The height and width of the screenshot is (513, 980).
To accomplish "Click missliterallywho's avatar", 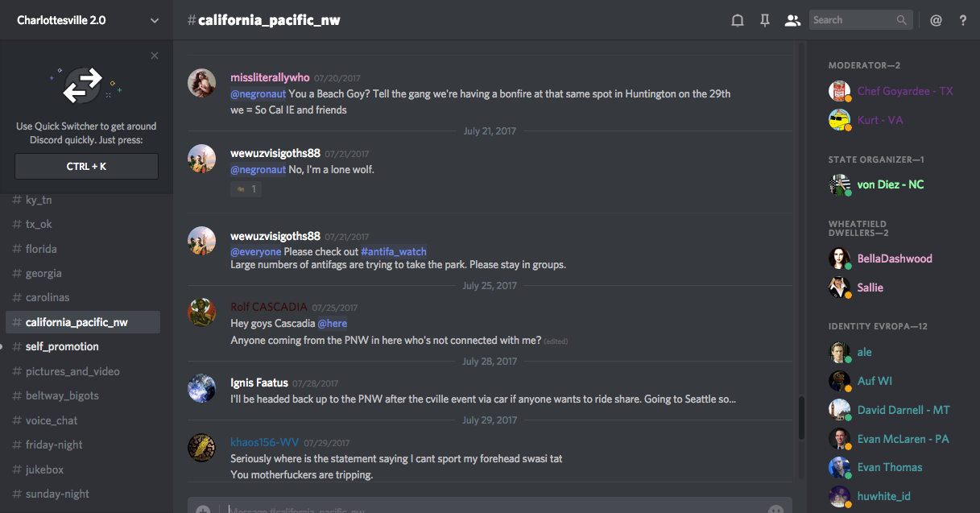I will click(201, 83).
